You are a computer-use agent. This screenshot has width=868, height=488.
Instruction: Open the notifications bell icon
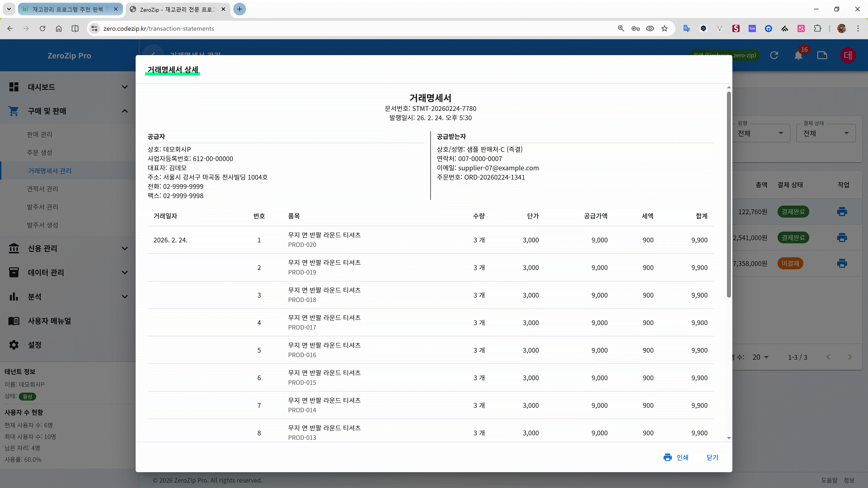[x=798, y=56]
